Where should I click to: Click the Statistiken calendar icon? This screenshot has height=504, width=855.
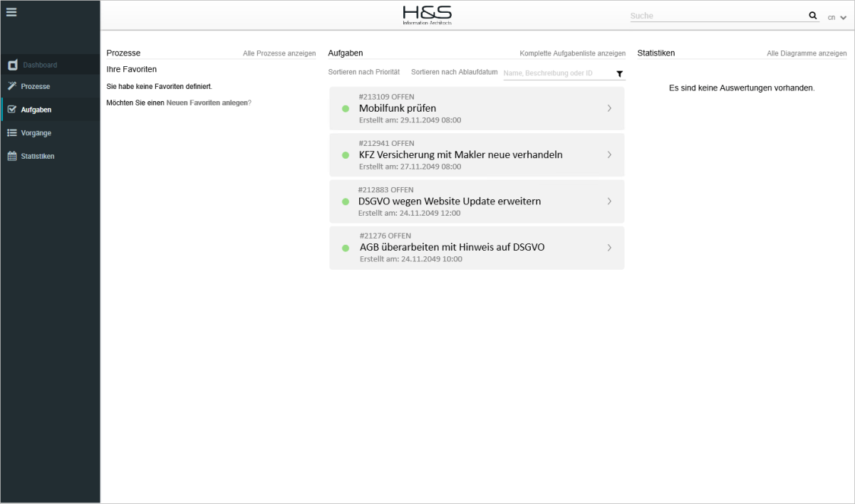pos(12,156)
